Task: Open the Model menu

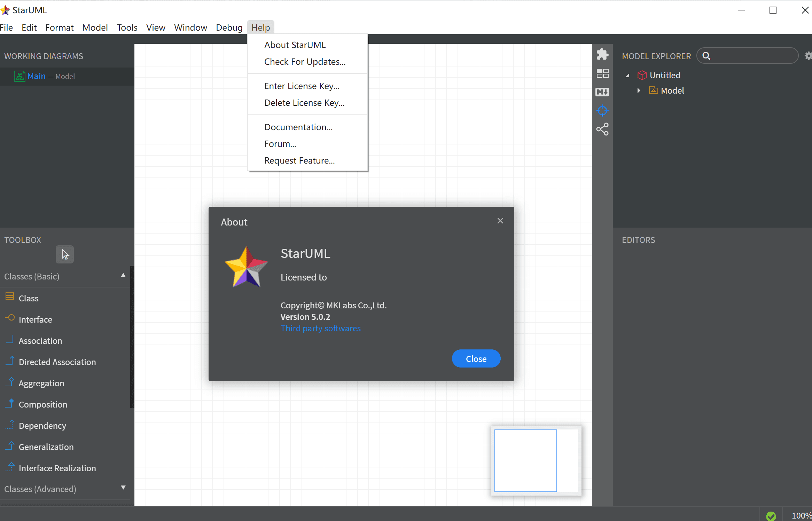Action: (x=95, y=27)
